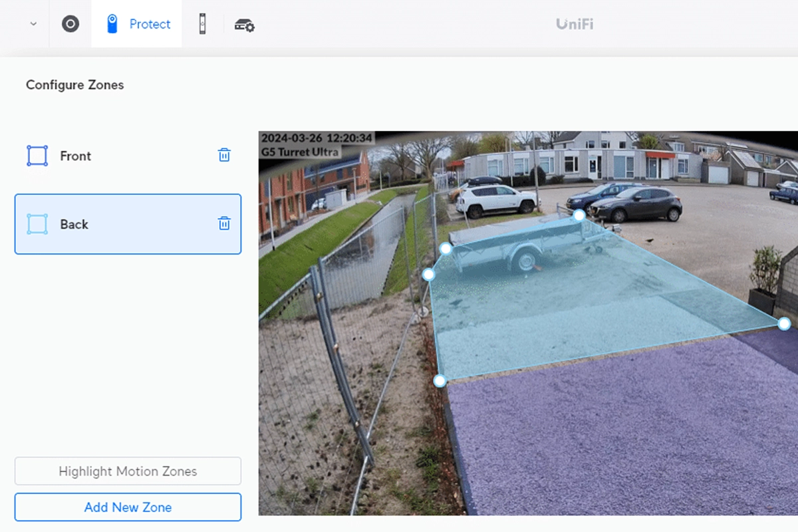The width and height of the screenshot is (798, 532).
Task: Click the Configure Zones heading
Action: pyautogui.click(x=74, y=84)
